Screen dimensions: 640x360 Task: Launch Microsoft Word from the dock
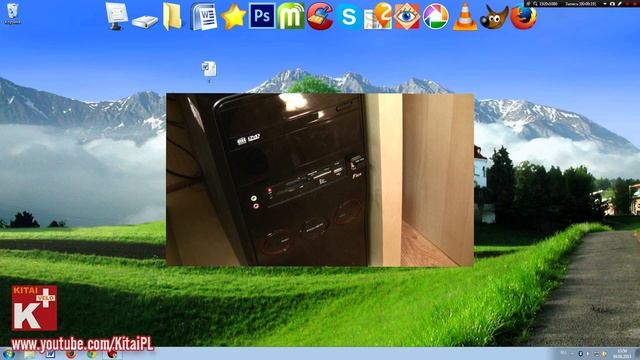pos(204,16)
